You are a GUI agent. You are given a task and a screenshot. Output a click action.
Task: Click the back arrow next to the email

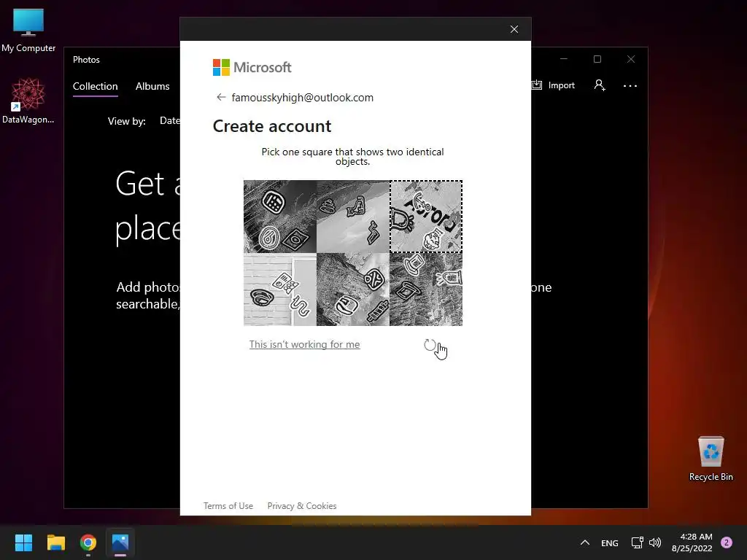[221, 97]
